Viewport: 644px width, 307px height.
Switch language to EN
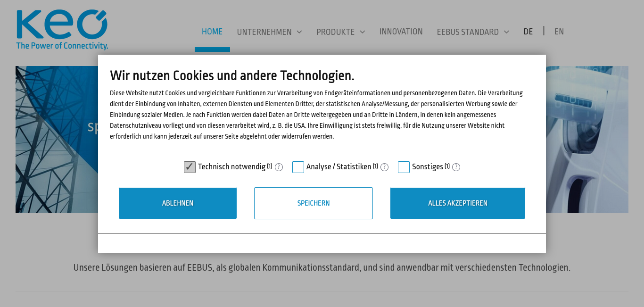point(559,32)
